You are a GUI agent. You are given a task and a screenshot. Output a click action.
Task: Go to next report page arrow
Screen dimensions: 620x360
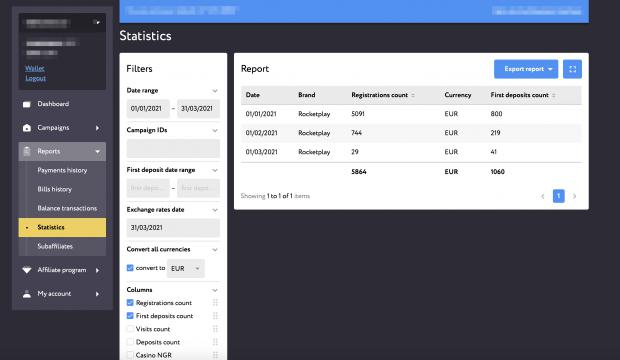click(x=575, y=196)
